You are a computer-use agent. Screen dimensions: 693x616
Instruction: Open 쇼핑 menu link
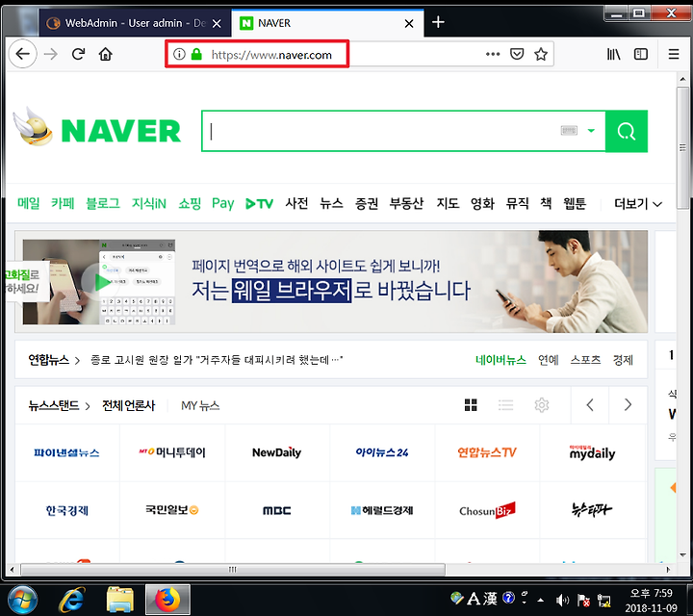pos(190,203)
